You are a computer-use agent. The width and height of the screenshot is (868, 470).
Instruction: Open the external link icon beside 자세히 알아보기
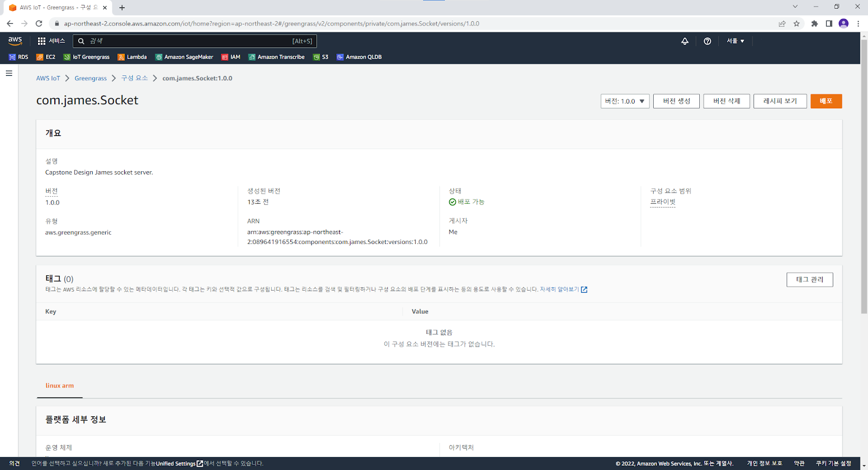point(584,289)
